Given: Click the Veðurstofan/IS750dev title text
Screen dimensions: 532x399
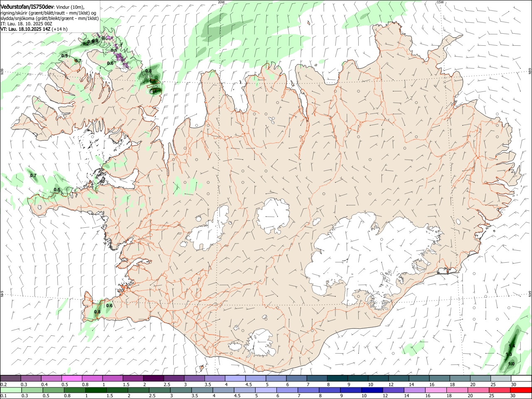Looking at the screenshot, I should coord(27,6).
